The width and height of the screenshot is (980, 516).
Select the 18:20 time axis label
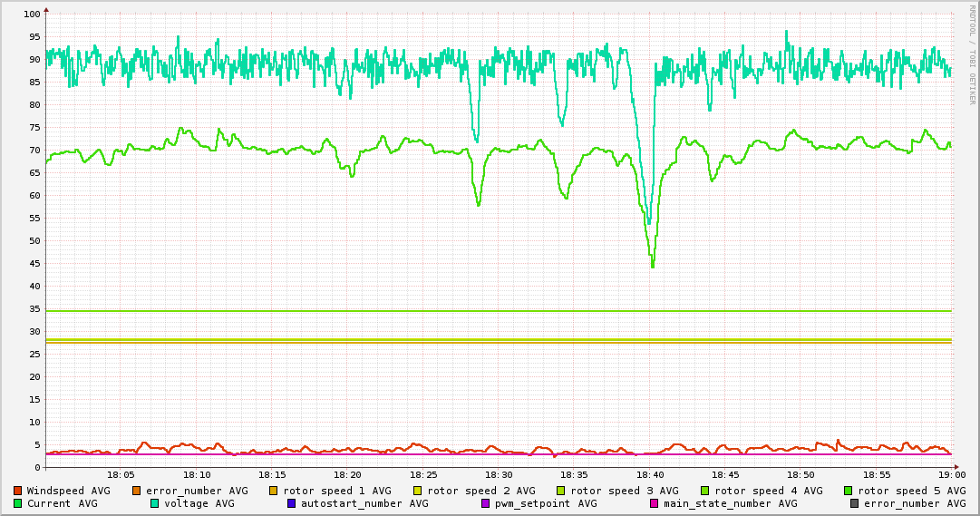pos(347,475)
